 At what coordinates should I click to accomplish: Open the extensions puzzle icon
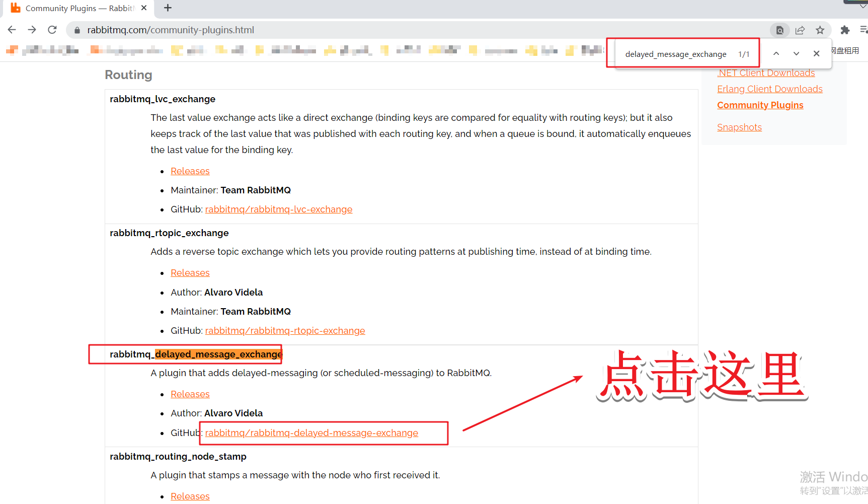pyautogui.click(x=845, y=30)
